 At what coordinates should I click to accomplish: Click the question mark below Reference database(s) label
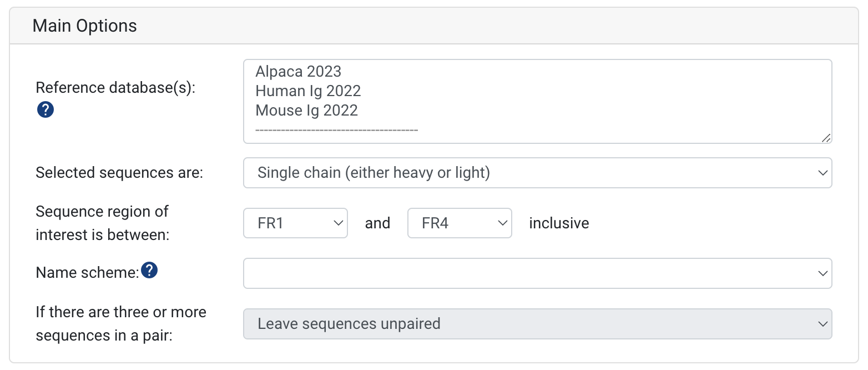(45, 109)
